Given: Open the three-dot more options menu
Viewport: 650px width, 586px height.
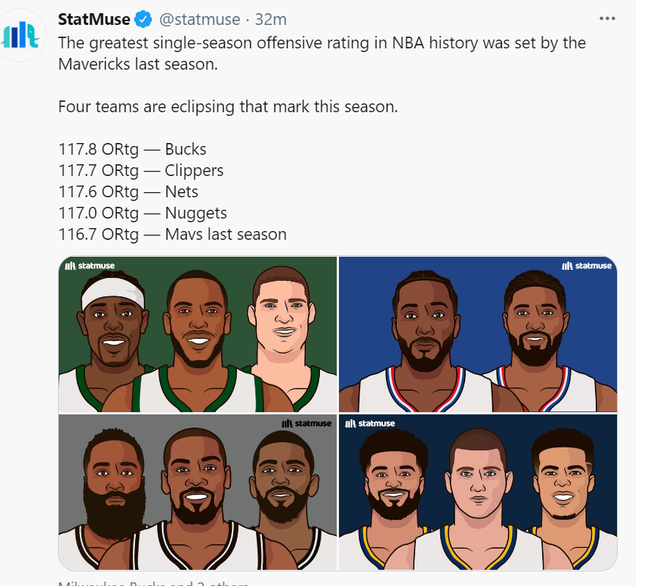Looking at the screenshot, I should coord(607,19).
